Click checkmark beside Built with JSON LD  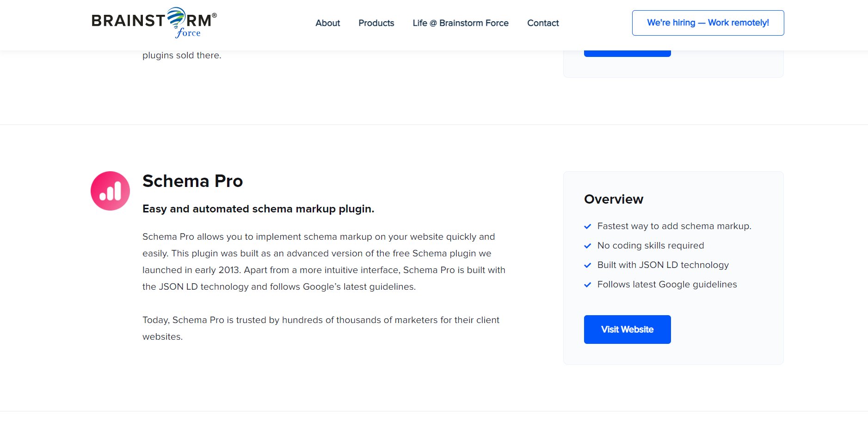tap(588, 265)
